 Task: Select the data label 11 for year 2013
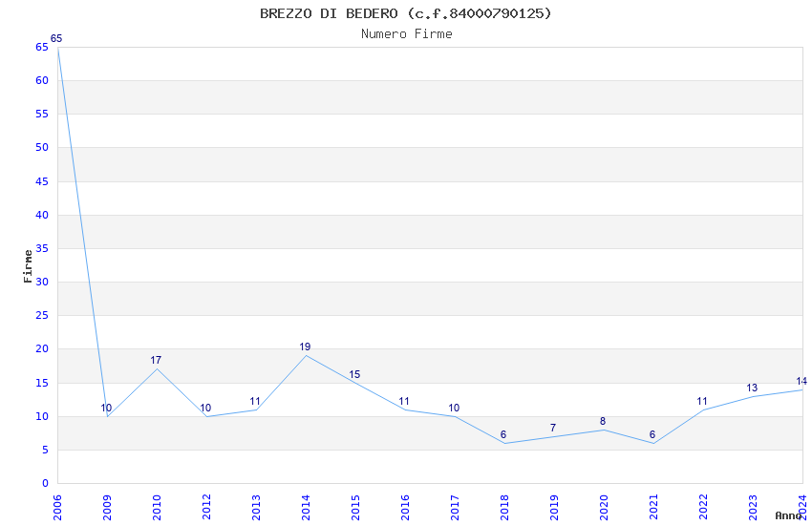point(255,401)
